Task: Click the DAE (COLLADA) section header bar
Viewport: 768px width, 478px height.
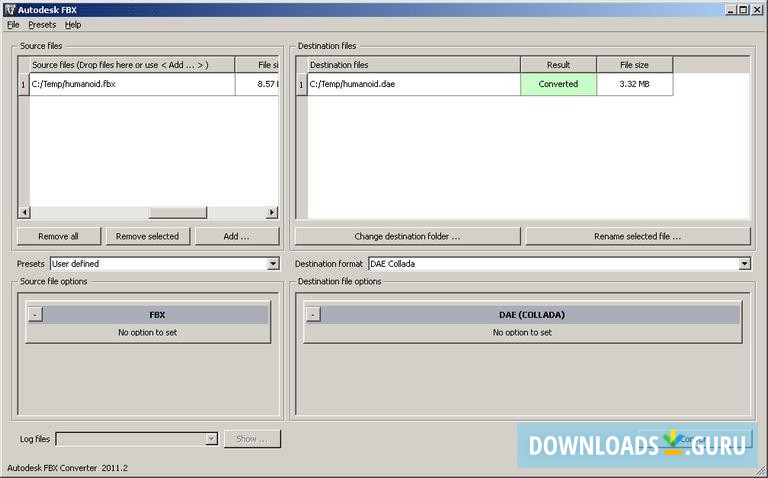Action: tap(531, 314)
